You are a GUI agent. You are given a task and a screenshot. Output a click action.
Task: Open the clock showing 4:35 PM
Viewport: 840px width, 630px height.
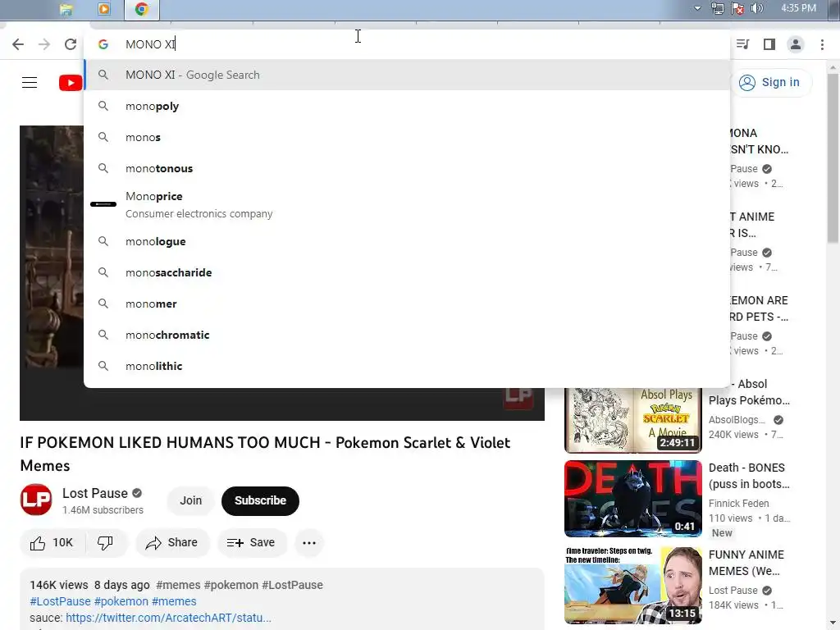[798, 8]
